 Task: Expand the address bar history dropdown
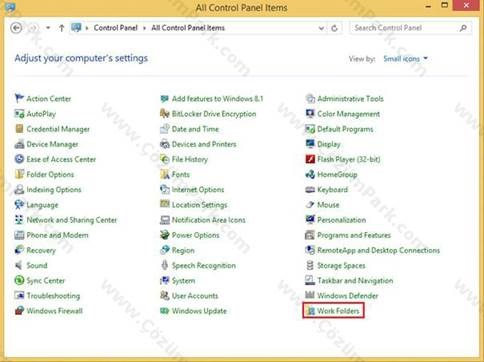coord(321,28)
